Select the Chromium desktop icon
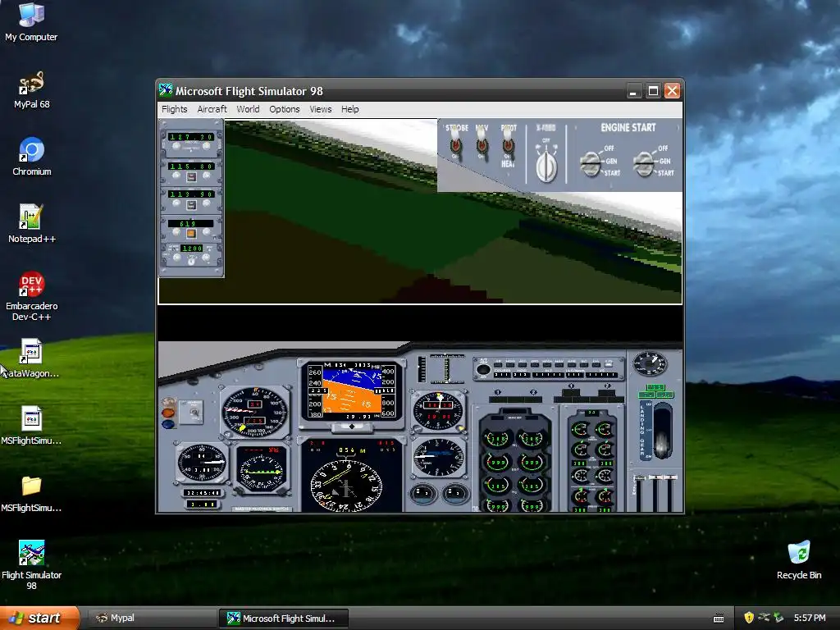Image resolution: width=840 pixels, height=630 pixels. [x=32, y=157]
